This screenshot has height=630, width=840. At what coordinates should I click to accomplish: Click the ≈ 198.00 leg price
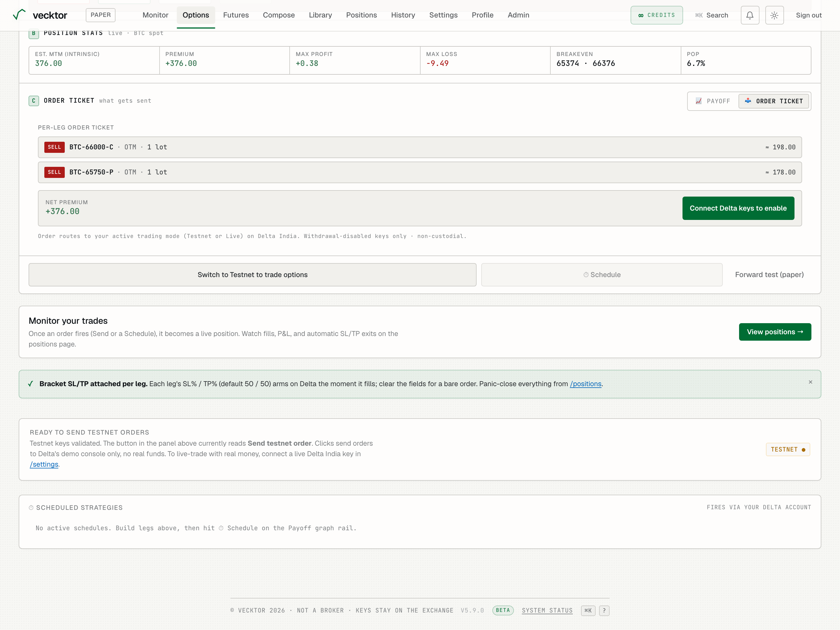(780, 147)
